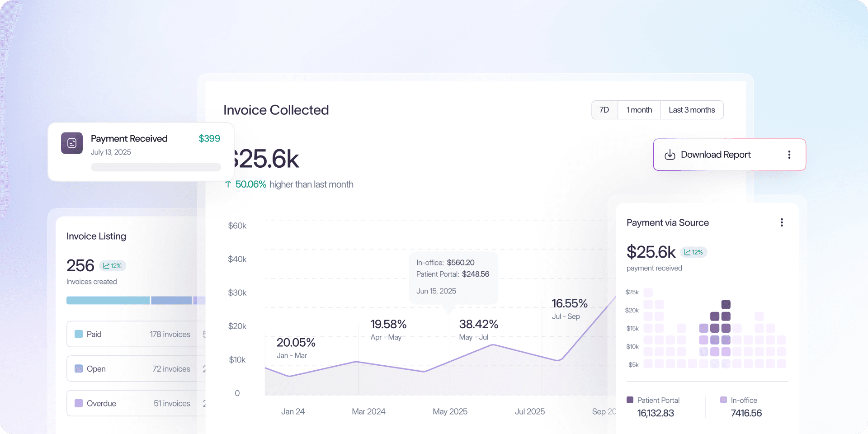
Task: Toggle the Patient Portal legend marker
Action: pos(630,400)
